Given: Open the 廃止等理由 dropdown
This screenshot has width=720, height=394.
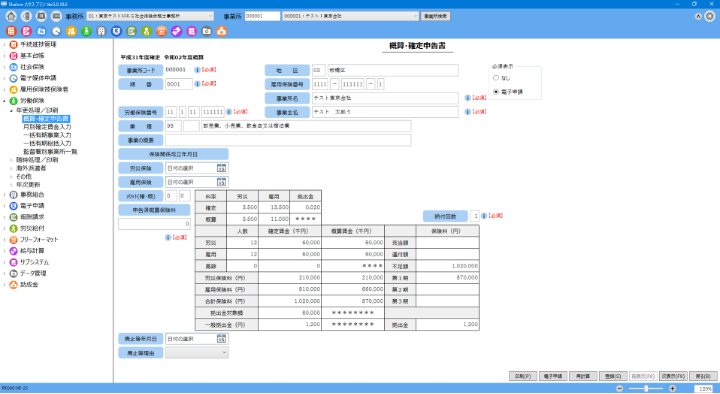Looking at the screenshot, I should click(224, 353).
